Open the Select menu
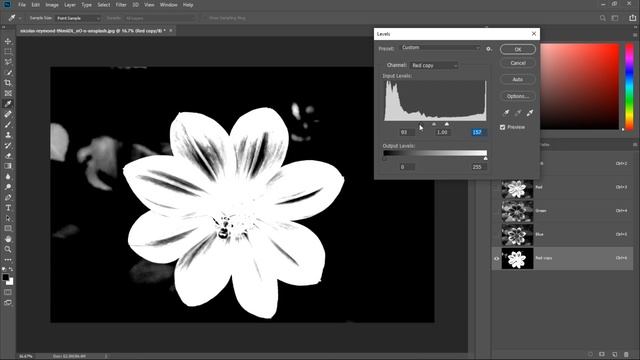The image size is (640, 360). [x=104, y=5]
